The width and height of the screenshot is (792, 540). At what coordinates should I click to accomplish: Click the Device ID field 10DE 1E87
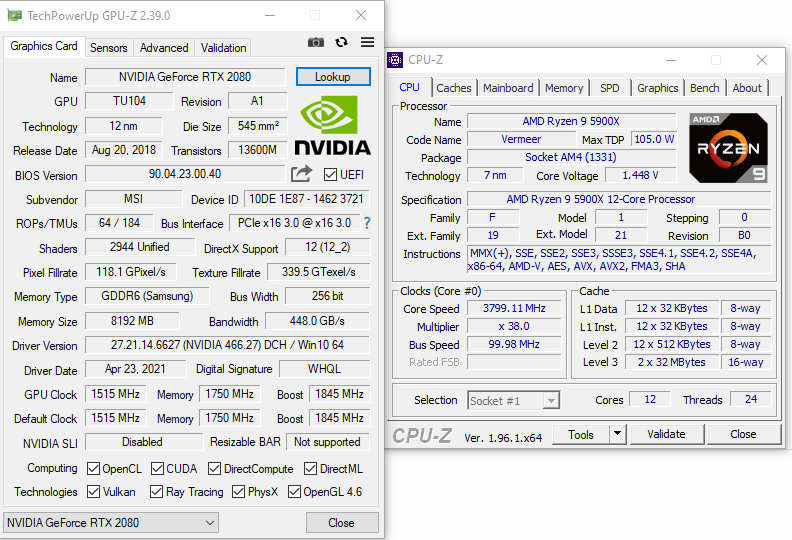coord(307,199)
